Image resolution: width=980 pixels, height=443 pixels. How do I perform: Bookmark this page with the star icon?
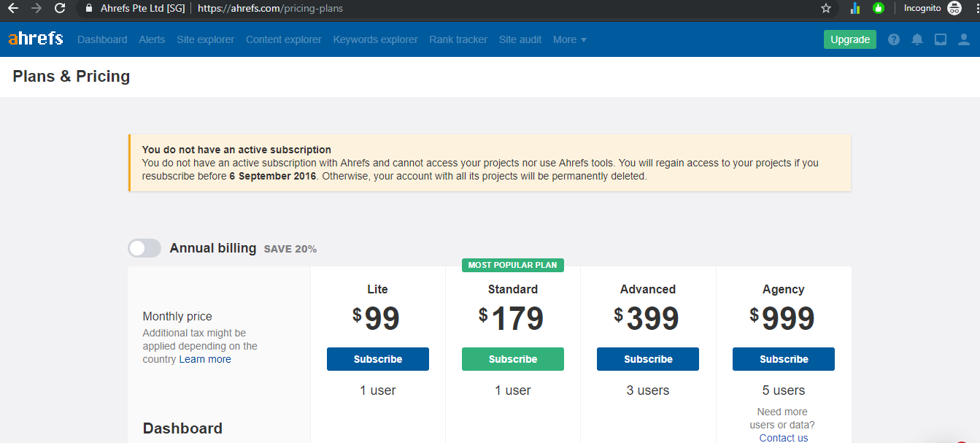coord(826,9)
